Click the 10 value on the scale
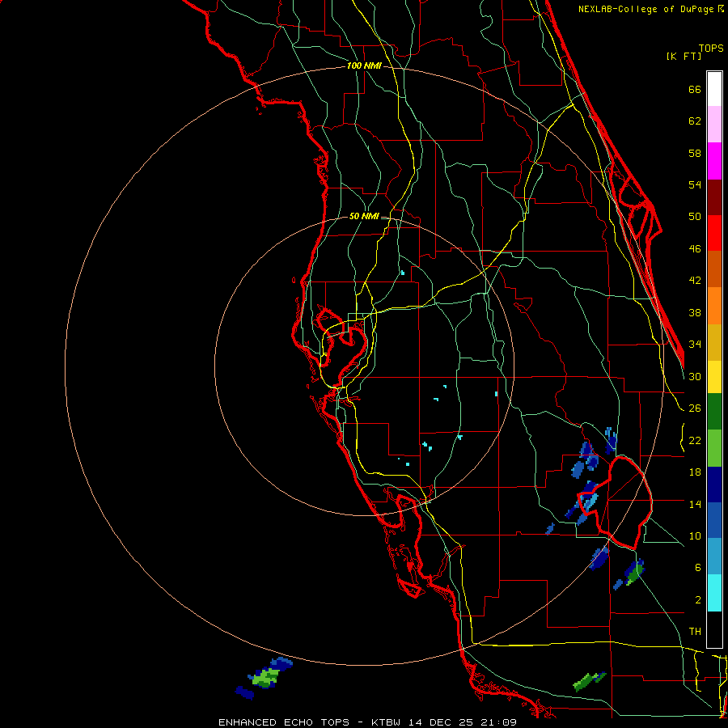 pos(695,535)
